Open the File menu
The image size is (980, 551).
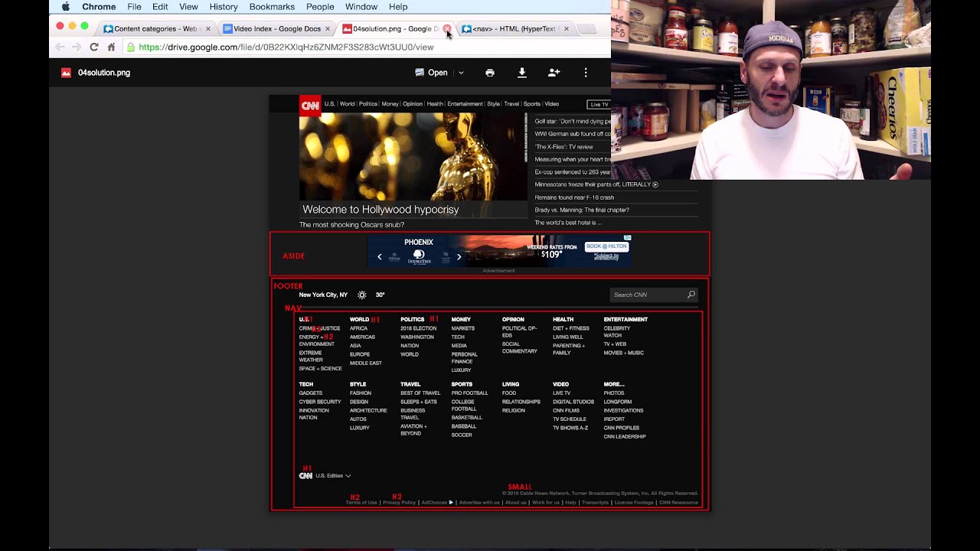(x=134, y=7)
